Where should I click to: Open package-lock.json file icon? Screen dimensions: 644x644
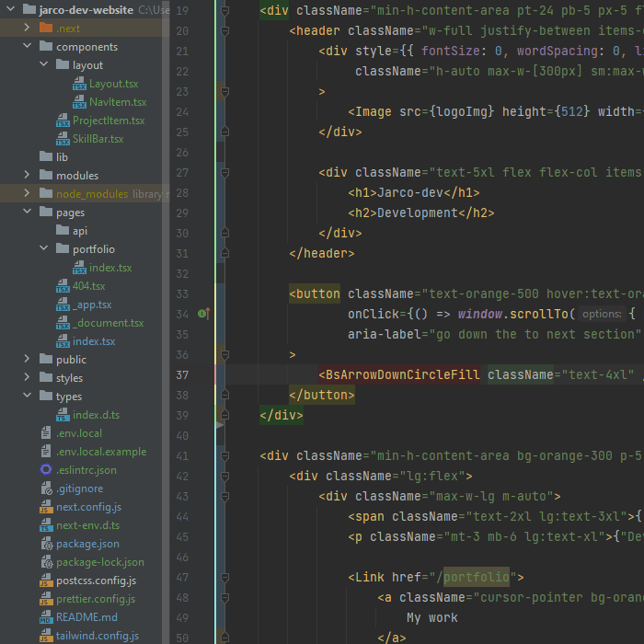pyautogui.click(x=47, y=562)
